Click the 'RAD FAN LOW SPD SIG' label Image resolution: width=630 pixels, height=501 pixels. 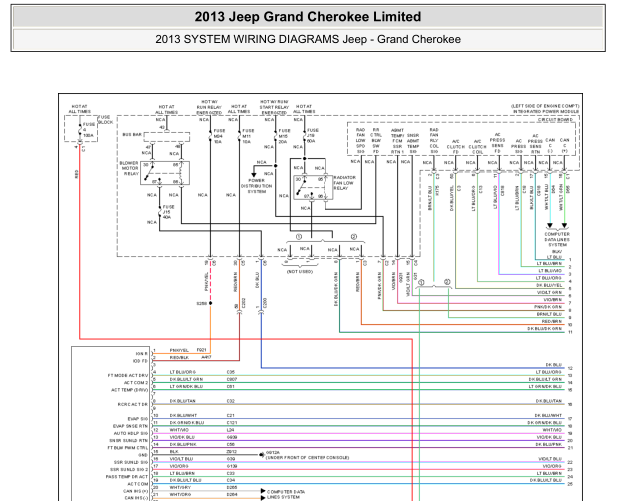360,141
